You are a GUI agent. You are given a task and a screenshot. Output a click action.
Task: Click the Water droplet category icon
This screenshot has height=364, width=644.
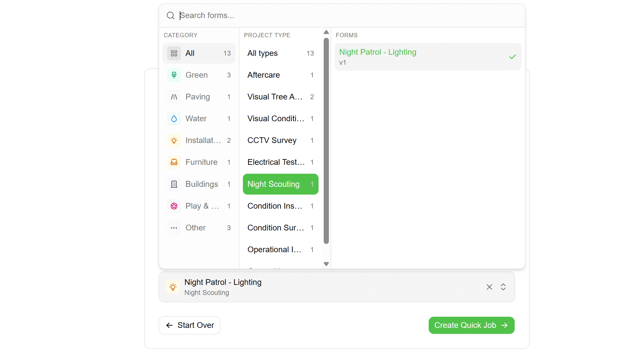[174, 118]
